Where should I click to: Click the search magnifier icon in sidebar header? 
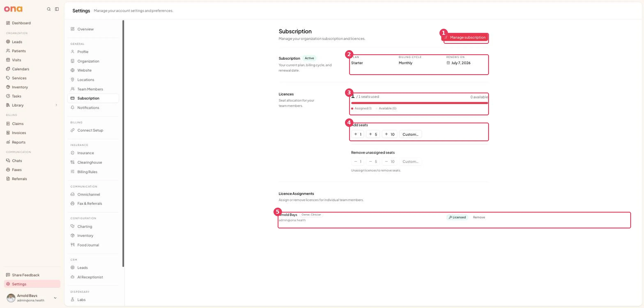pyautogui.click(x=49, y=9)
